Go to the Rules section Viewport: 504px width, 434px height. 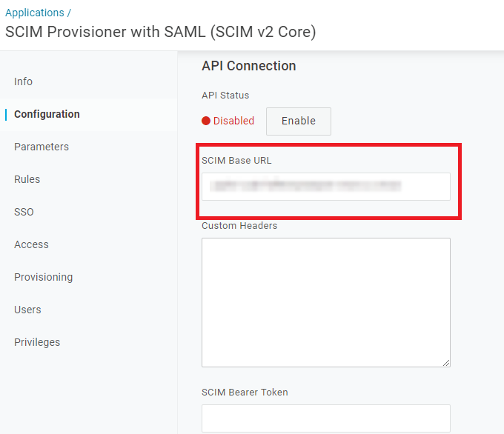click(27, 179)
